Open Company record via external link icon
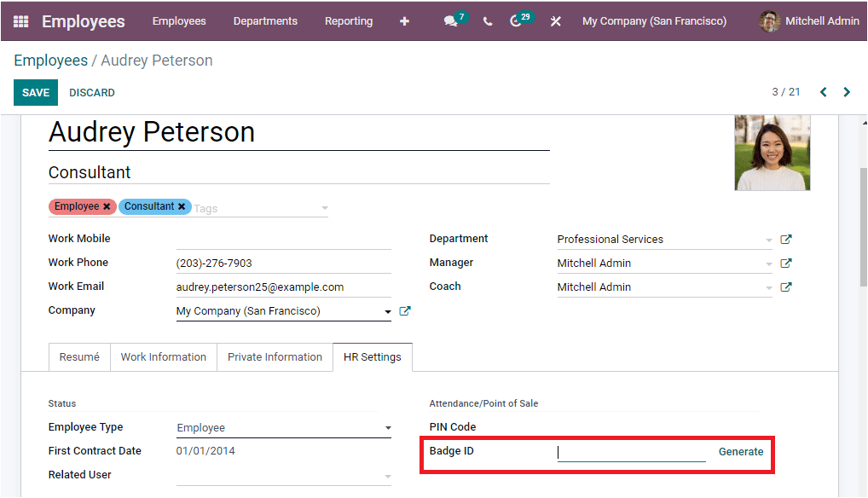The image size is (868, 498). click(404, 310)
